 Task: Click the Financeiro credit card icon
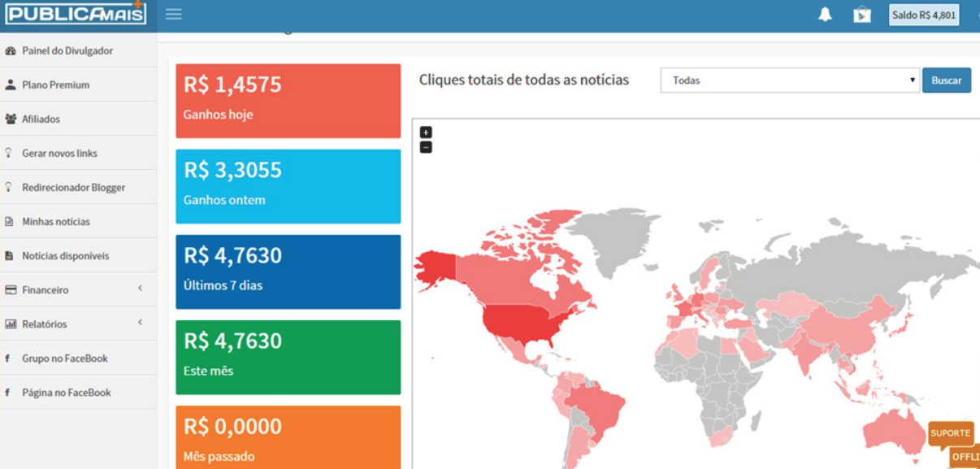point(10,290)
